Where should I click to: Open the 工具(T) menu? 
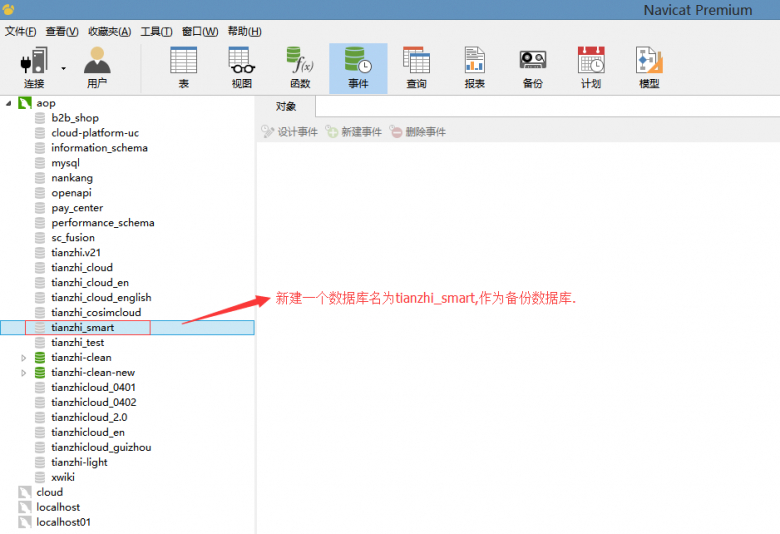click(x=156, y=31)
